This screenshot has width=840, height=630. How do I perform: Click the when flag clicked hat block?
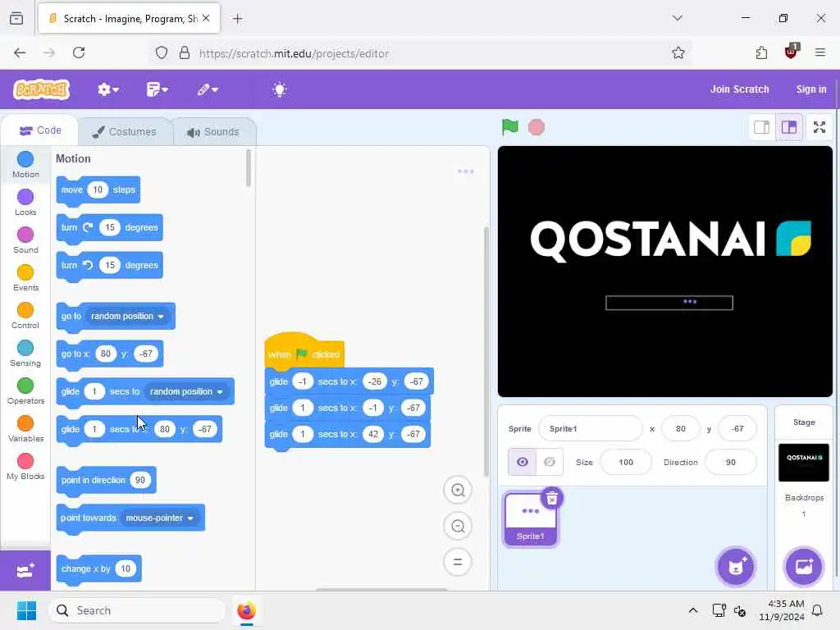304,354
